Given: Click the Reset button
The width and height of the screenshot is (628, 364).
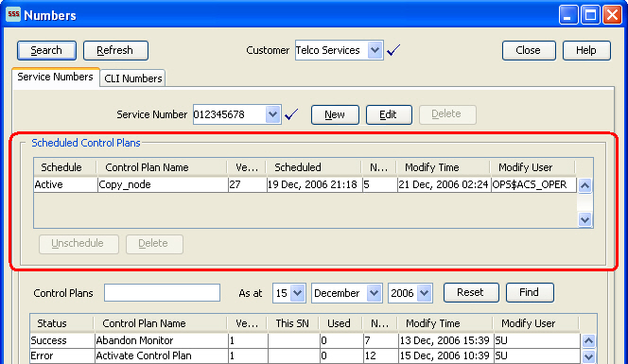Looking at the screenshot, I should coord(471,293).
